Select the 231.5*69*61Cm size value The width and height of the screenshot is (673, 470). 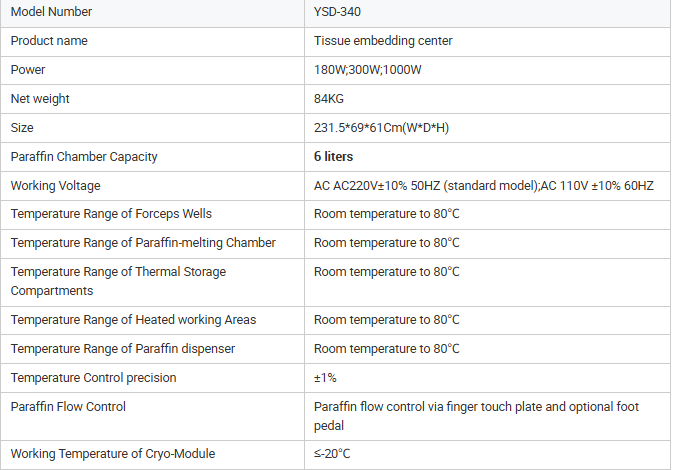click(x=381, y=128)
